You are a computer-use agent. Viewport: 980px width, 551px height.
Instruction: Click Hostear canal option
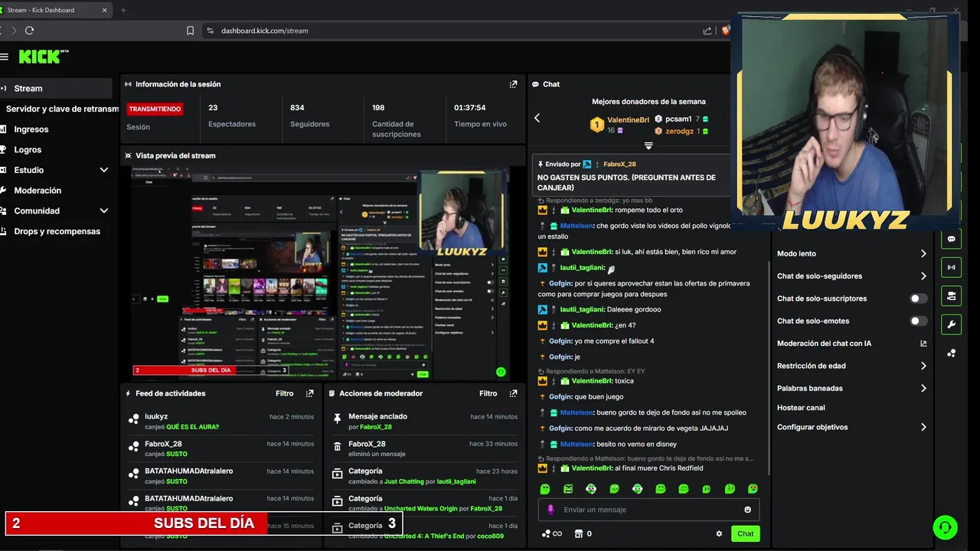[801, 408]
